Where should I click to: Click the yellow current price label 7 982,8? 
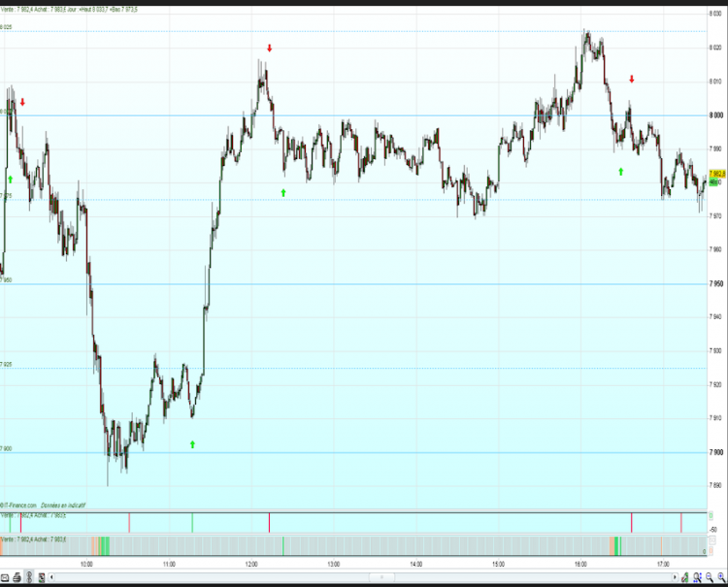(x=717, y=174)
